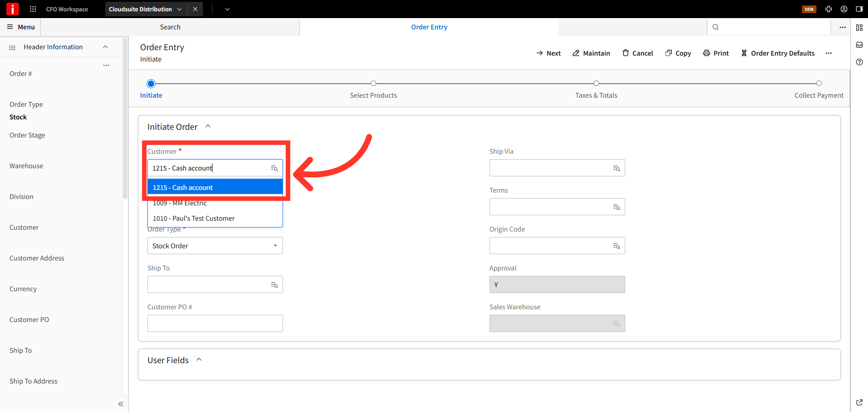Click Warehouse label in the sidebar
Image resolution: width=868 pixels, height=412 pixels.
[26, 166]
